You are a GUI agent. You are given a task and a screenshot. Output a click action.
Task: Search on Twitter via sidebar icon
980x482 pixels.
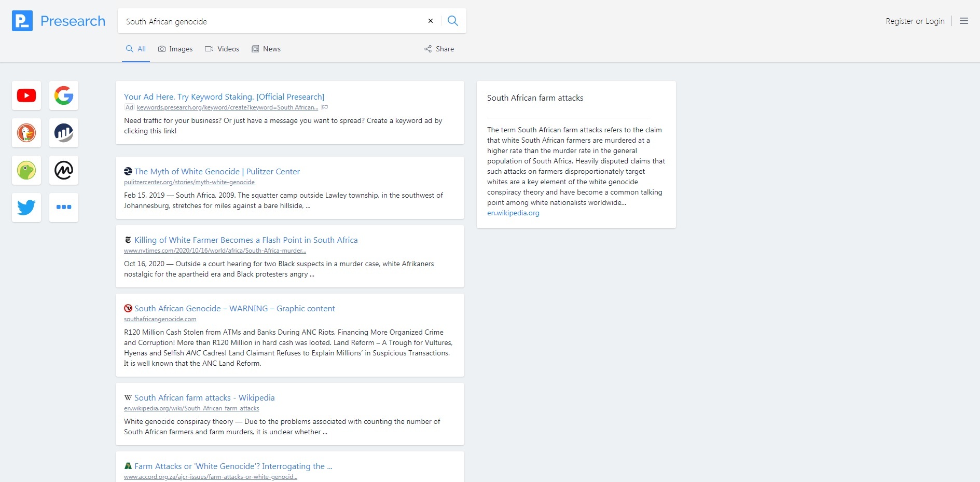pos(26,208)
